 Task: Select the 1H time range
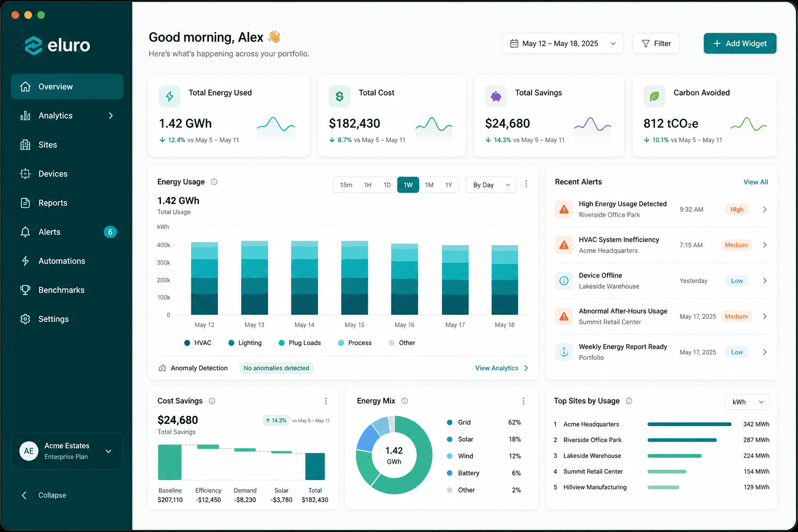(368, 185)
